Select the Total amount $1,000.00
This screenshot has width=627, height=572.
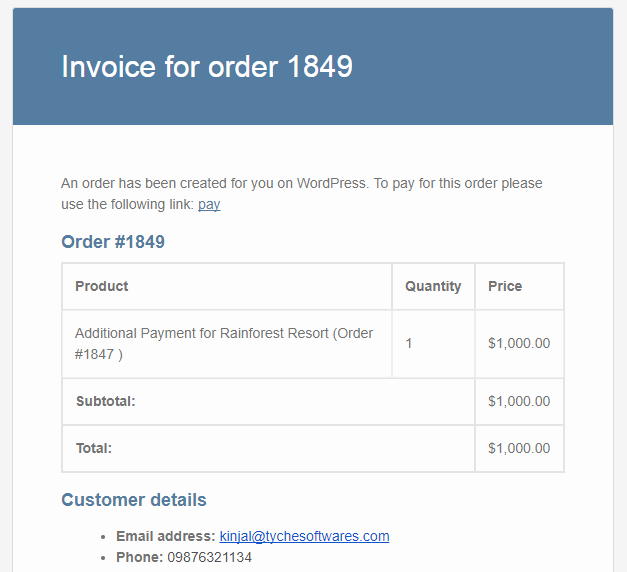[519, 448]
